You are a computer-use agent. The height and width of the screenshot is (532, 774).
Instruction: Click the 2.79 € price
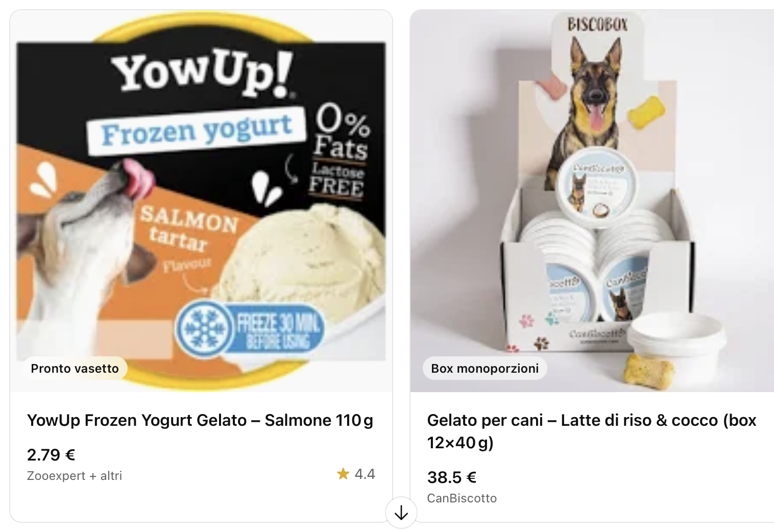(51, 454)
